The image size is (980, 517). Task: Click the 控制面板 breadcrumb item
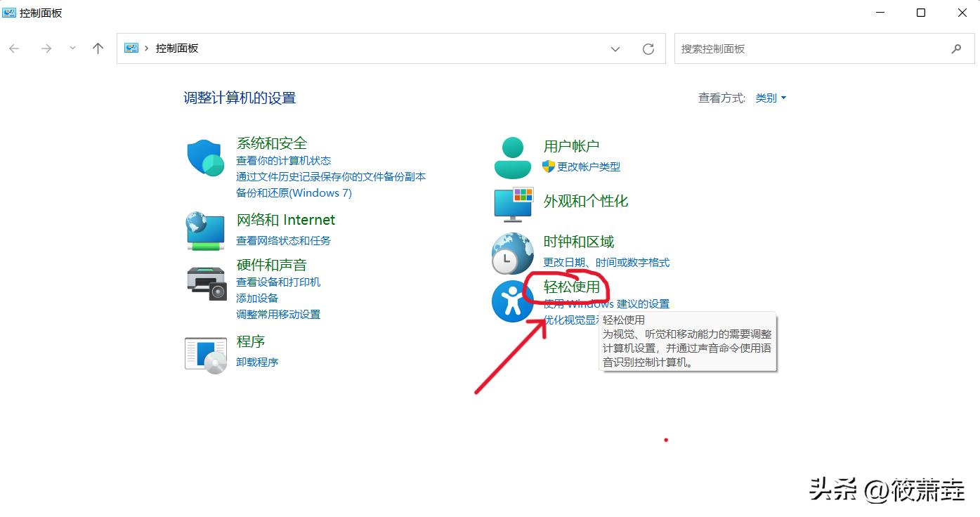(x=178, y=48)
